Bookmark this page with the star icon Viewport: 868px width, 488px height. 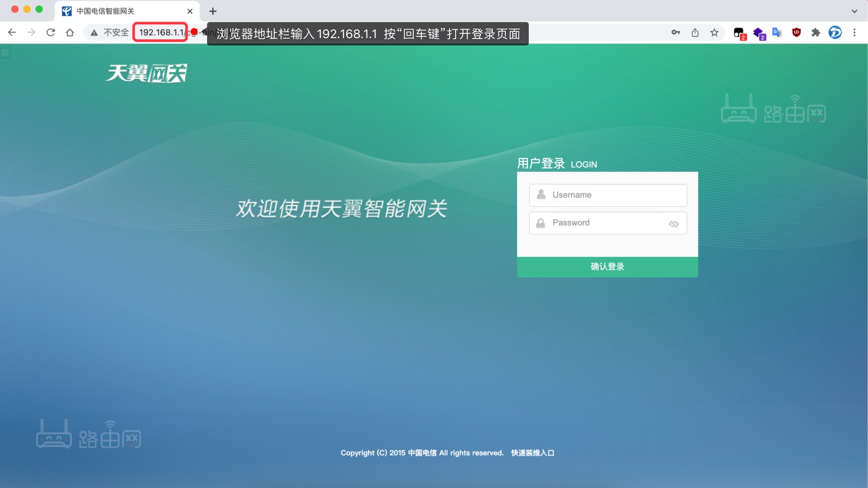click(x=714, y=32)
